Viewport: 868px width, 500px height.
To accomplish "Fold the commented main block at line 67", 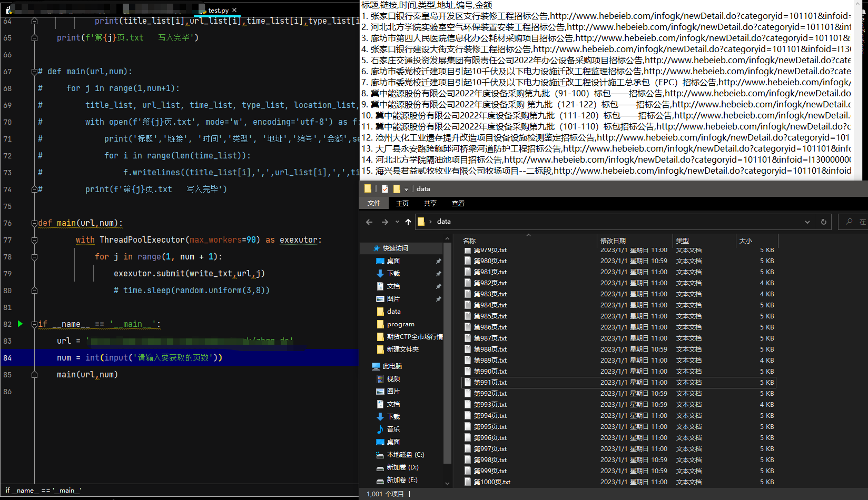I will tap(34, 72).
